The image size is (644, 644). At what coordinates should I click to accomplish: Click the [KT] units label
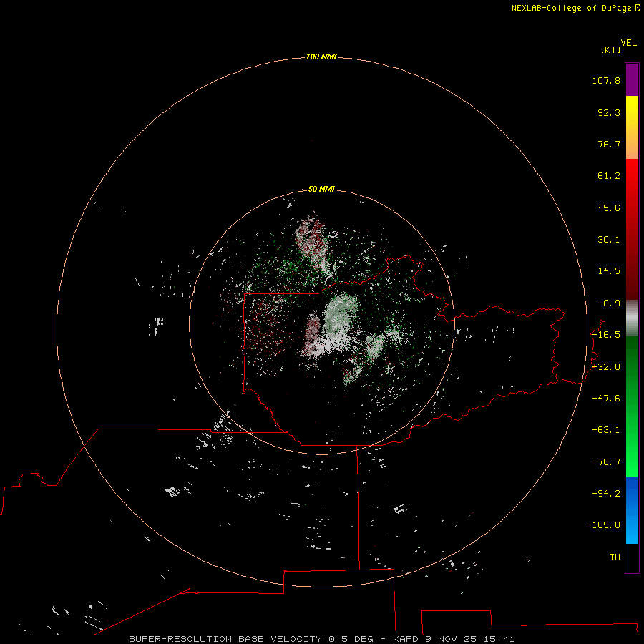click(x=610, y=49)
